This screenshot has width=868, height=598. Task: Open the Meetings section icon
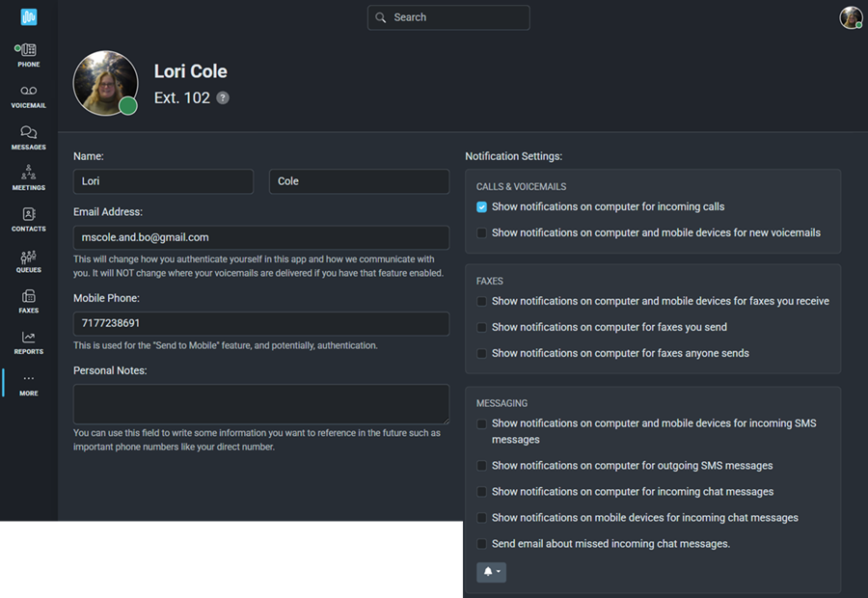pos(28,178)
